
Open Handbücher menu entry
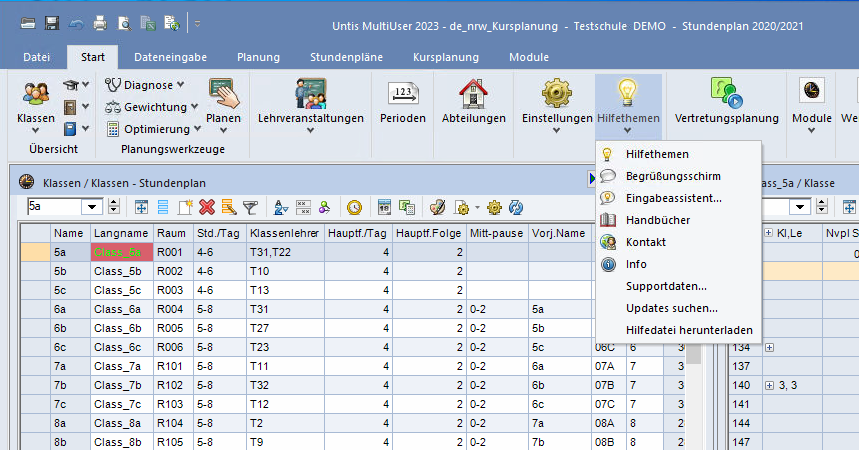[678, 220]
